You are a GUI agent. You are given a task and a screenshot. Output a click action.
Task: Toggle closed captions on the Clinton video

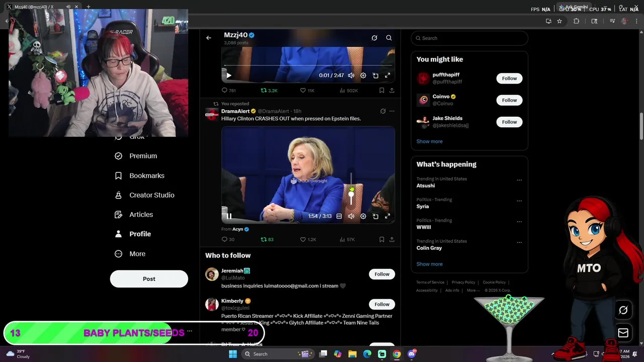click(339, 216)
